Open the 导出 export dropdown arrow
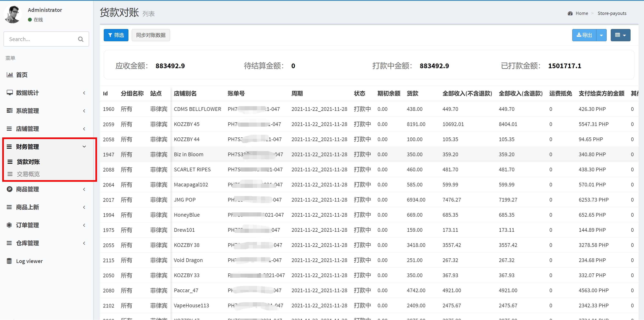Image resolution: width=644 pixels, height=320 pixels. coord(601,35)
